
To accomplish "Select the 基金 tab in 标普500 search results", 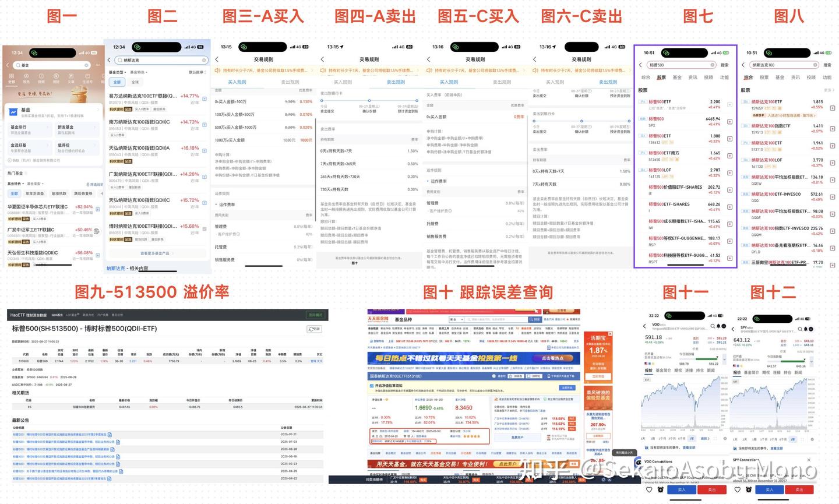I will tap(678, 77).
